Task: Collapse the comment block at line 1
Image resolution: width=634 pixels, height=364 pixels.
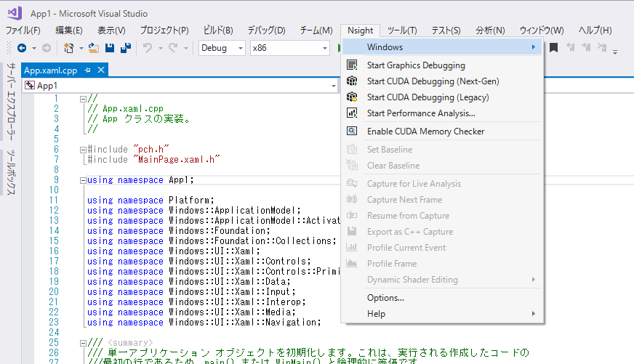Action: point(83,99)
